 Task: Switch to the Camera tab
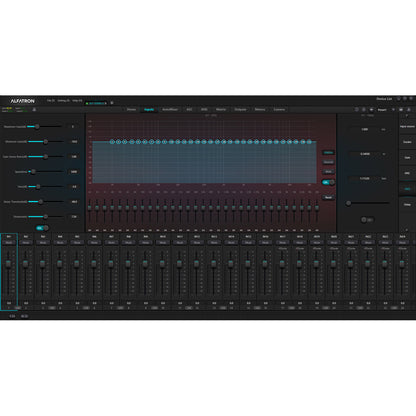pos(279,109)
